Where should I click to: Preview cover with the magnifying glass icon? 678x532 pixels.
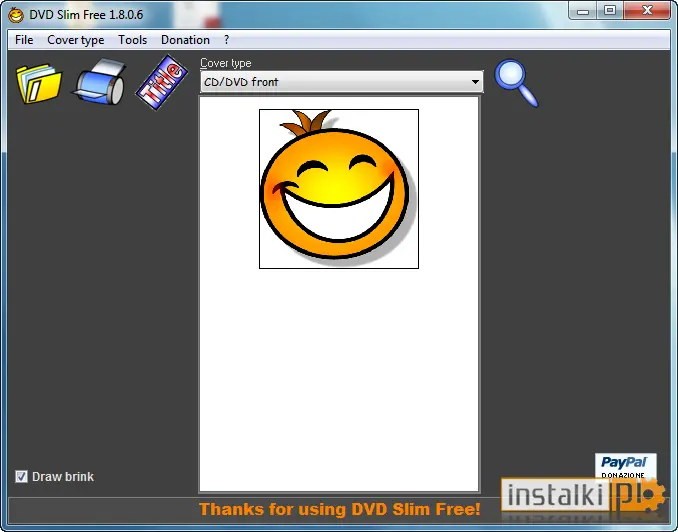click(516, 83)
